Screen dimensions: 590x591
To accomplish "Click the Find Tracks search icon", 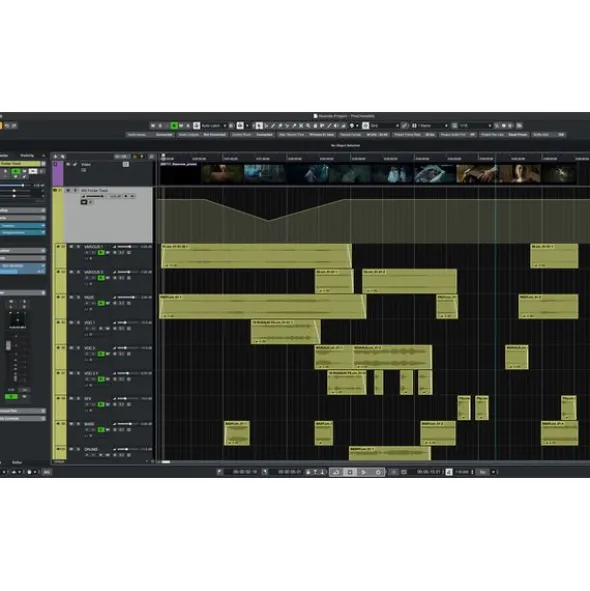I will point(63,156).
